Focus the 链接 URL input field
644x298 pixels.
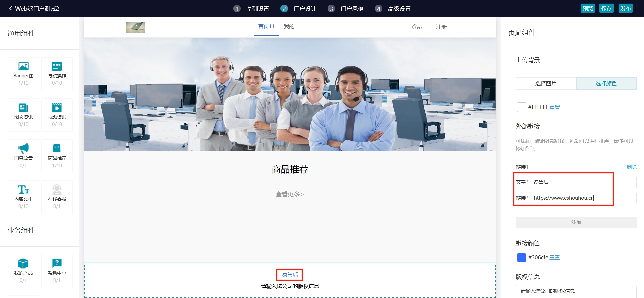583,198
